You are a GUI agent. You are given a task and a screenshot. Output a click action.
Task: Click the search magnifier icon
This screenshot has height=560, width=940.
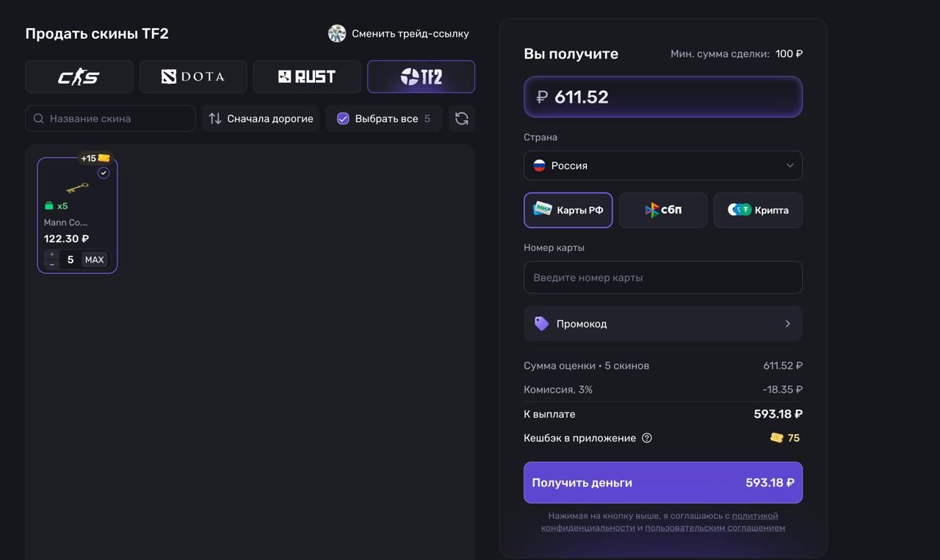coord(39,118)
